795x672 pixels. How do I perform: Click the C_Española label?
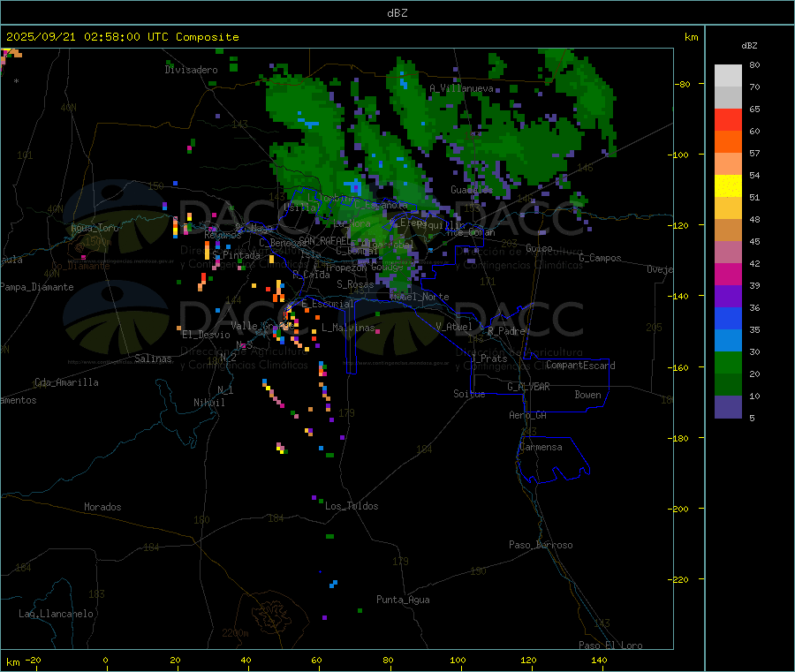pos(380,205)
